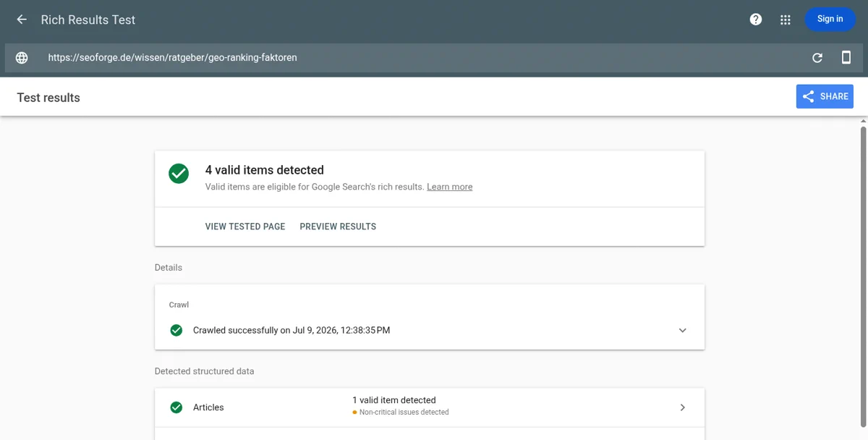The height and width of the screenshot is (440, 868).
Task: Open the help question mark icon
Action: pyautogui.click(x=756, y=20)
